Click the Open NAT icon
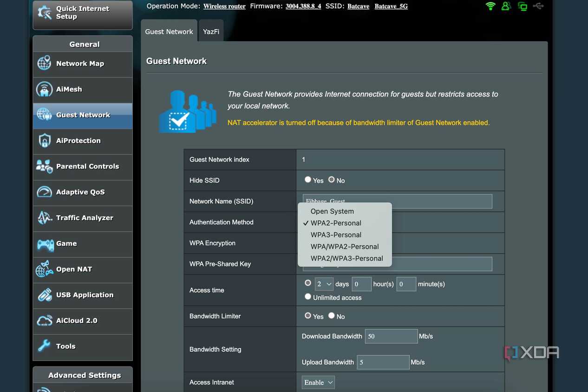This screenshot has height=392, width=588. tap(44, 269)
